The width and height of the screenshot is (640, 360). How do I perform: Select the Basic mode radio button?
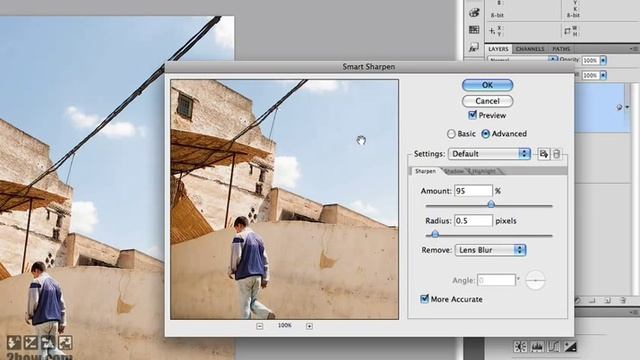coord(451,134)
